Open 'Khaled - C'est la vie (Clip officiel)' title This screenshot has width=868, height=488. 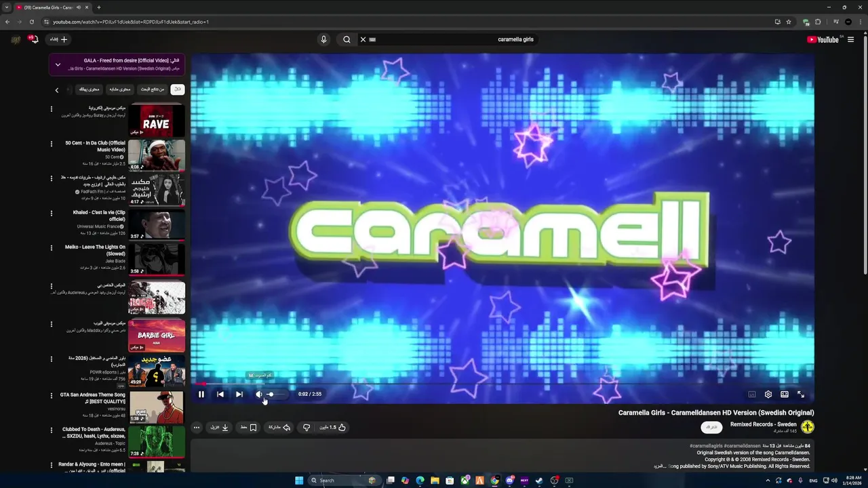click(99, 216)
